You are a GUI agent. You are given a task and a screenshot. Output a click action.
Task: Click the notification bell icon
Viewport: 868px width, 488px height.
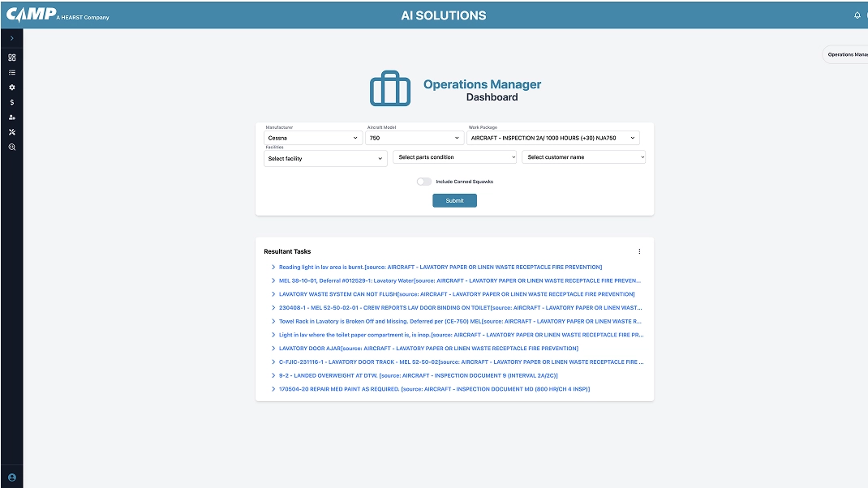[x=857, y=15]
